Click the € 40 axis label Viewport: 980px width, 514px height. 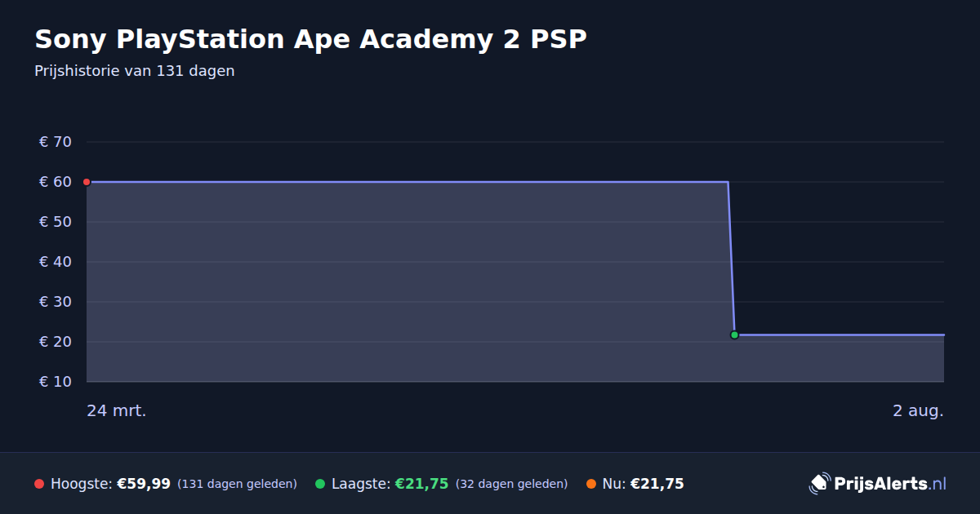pos(56,262)
